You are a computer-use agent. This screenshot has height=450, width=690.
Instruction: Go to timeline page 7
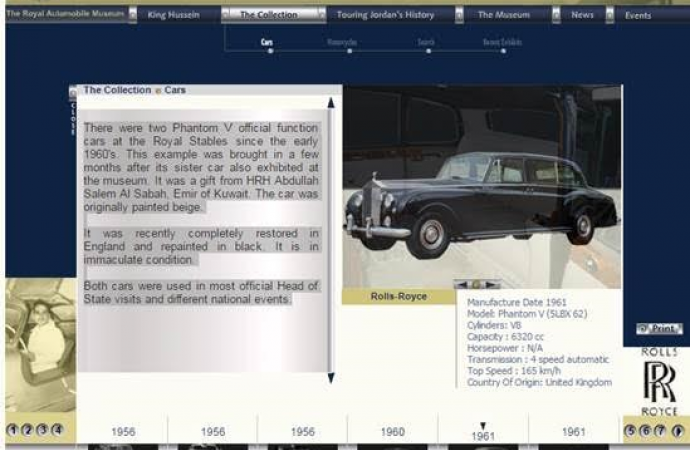click(x=660, y=430)
